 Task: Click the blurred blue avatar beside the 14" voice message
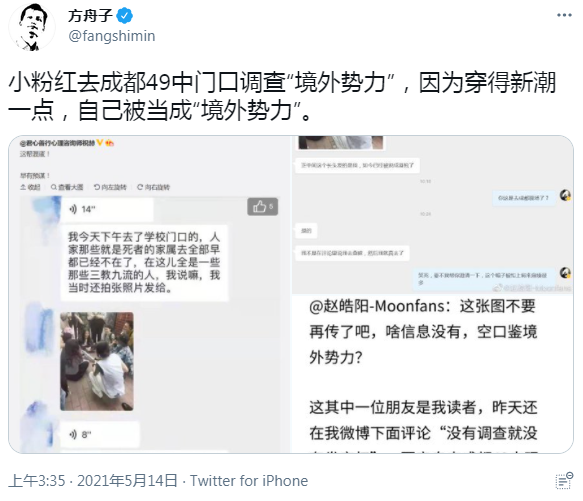pyautogui.click(x=46, y=209)
